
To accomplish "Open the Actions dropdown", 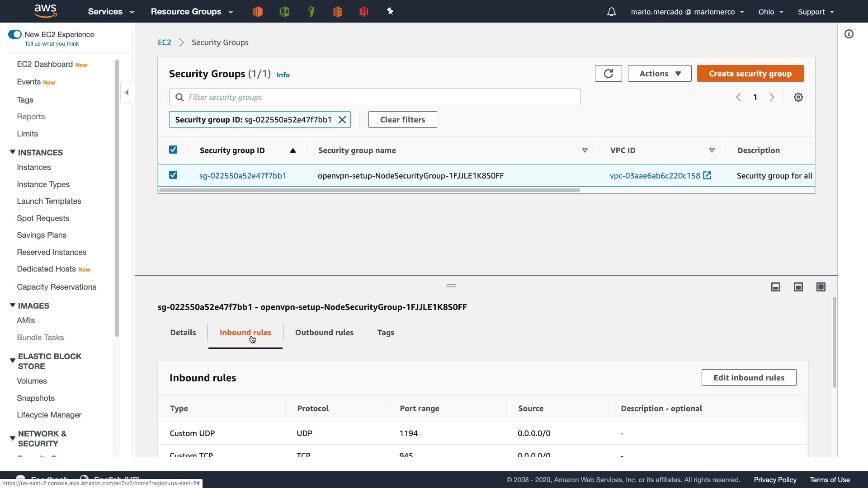I will [659, 74].
